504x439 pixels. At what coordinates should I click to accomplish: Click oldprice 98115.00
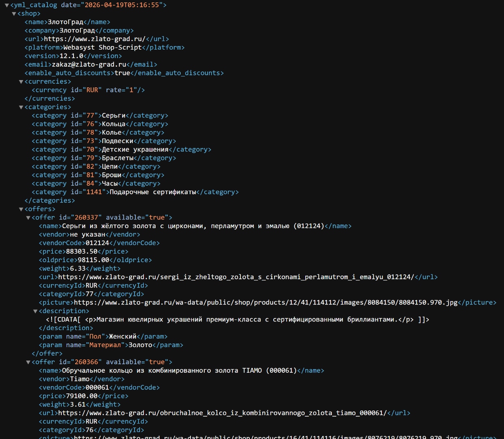[x=93, y=261]
